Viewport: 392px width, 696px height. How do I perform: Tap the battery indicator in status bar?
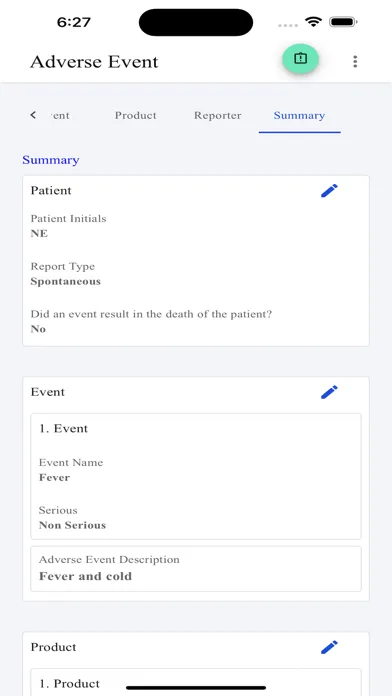click(343, 22)
